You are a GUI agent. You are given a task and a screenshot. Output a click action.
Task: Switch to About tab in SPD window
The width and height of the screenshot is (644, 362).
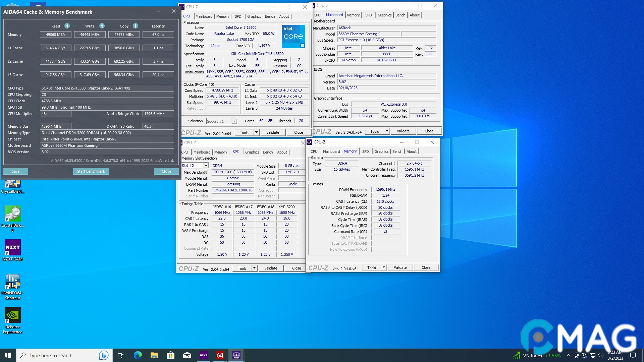point(282,152)
